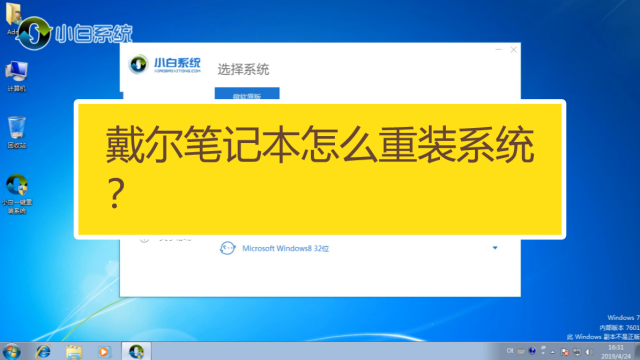Click the keyboard icon in language bar
This screenshot has width=640, height=360.
(521, 351)
